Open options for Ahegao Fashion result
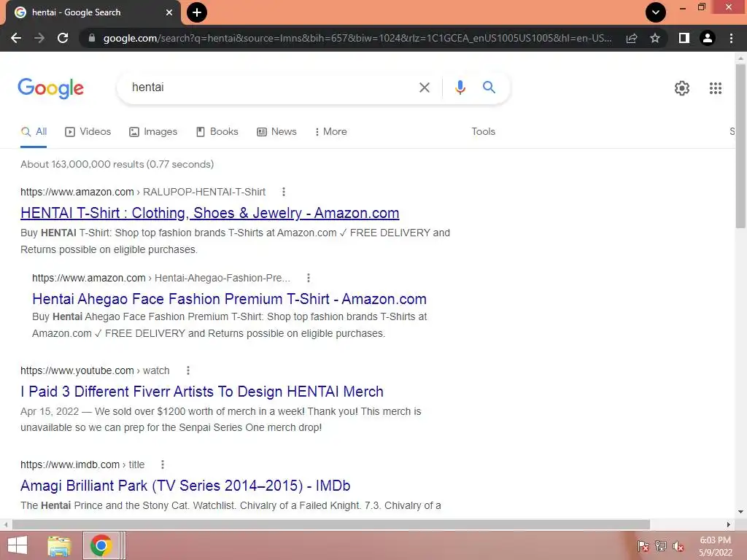 point(309,278)
